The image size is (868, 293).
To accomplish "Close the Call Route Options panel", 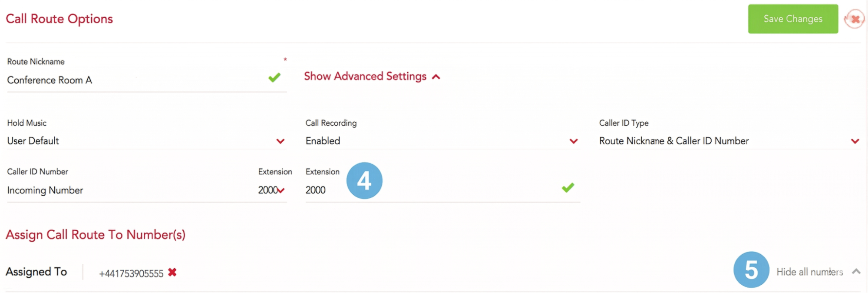I will point(855,19).
